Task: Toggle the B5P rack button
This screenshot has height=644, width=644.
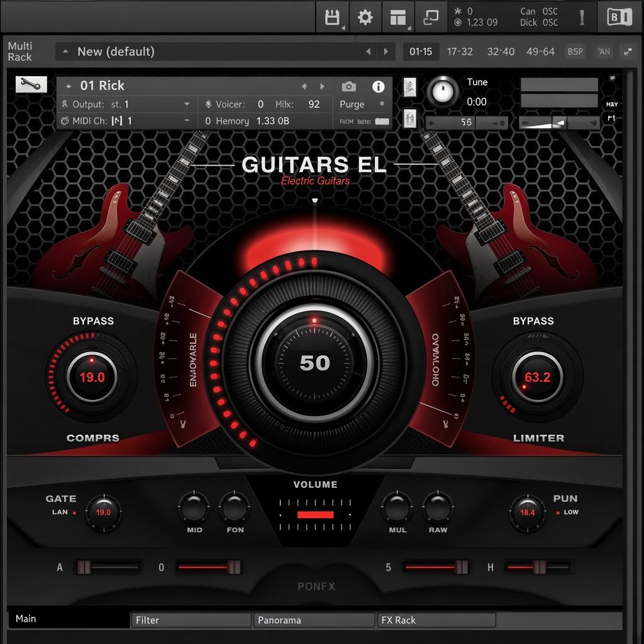Action: (575, 52)
